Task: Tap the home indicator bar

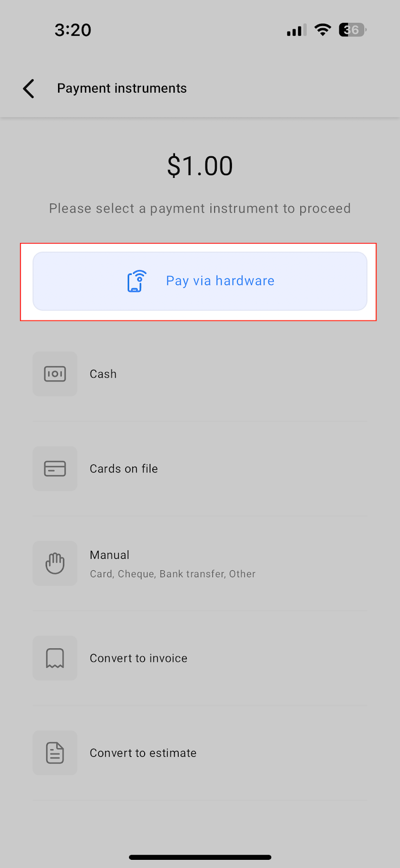Action: click(200, 857)
